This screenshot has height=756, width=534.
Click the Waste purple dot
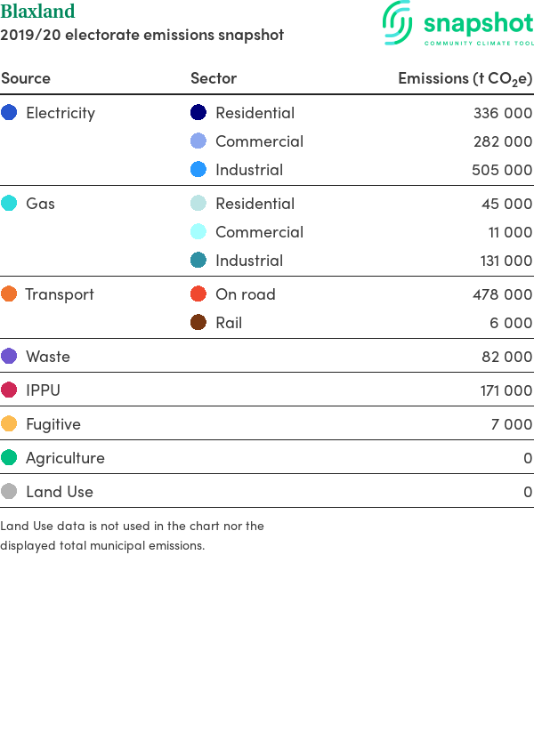9,357
